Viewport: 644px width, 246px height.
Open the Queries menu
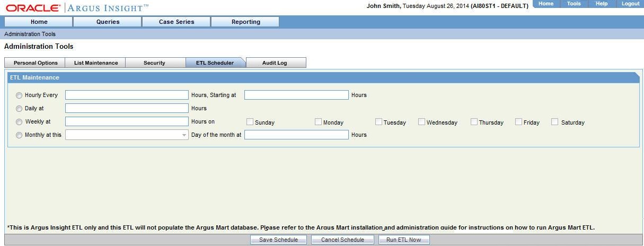click(108, 22)
